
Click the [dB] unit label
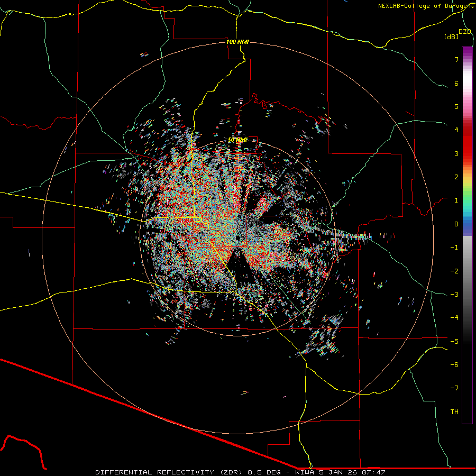pos(451,36)
